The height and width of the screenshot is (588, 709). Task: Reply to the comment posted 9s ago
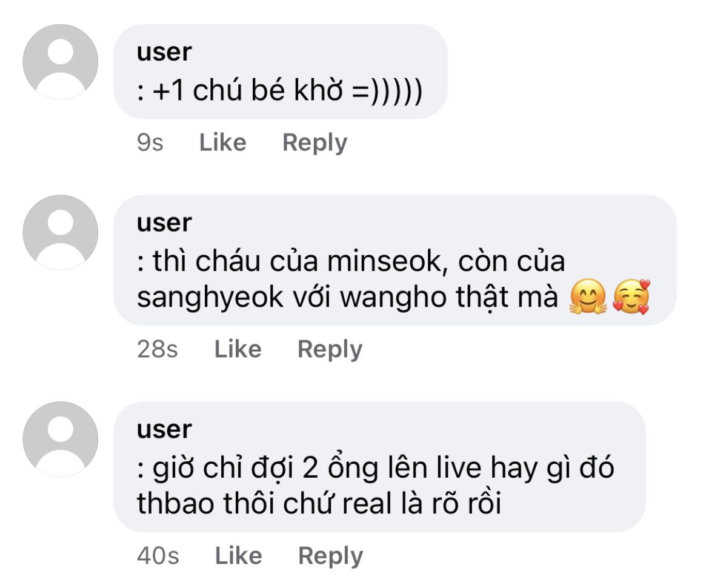[315, 144]
